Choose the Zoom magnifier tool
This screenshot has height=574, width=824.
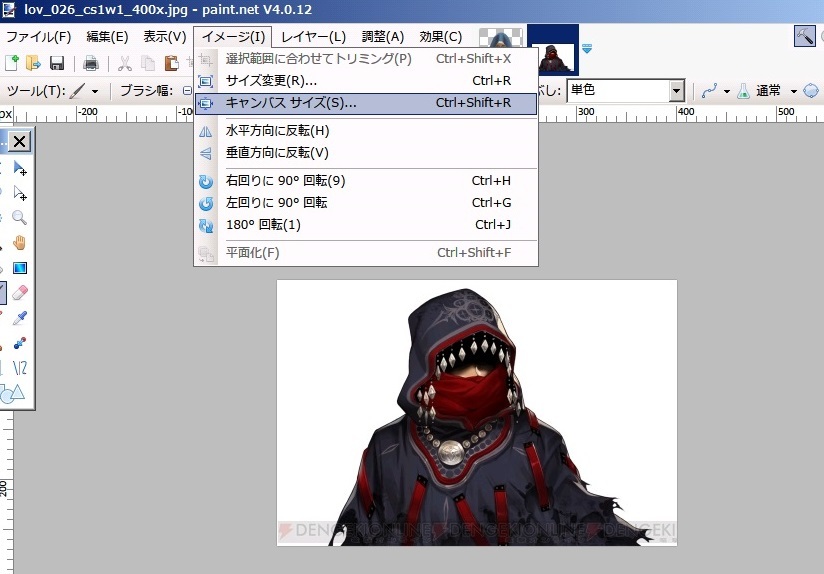[x=19, y=218]
